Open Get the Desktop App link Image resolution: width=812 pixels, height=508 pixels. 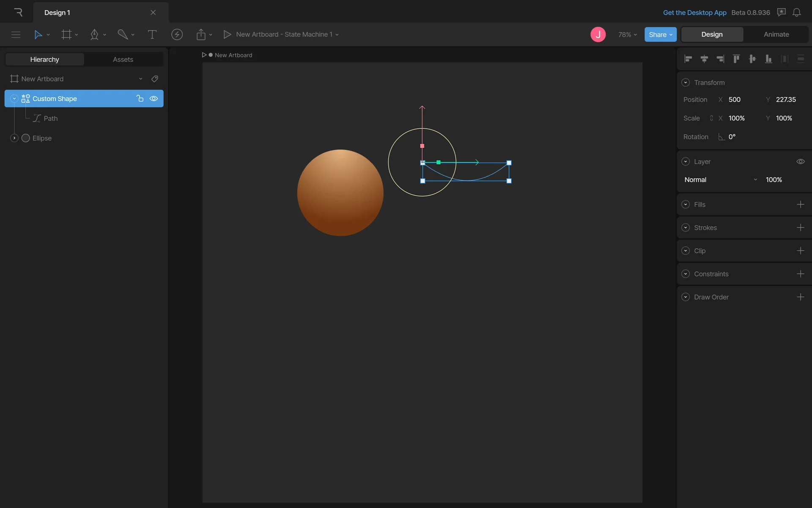694,12
